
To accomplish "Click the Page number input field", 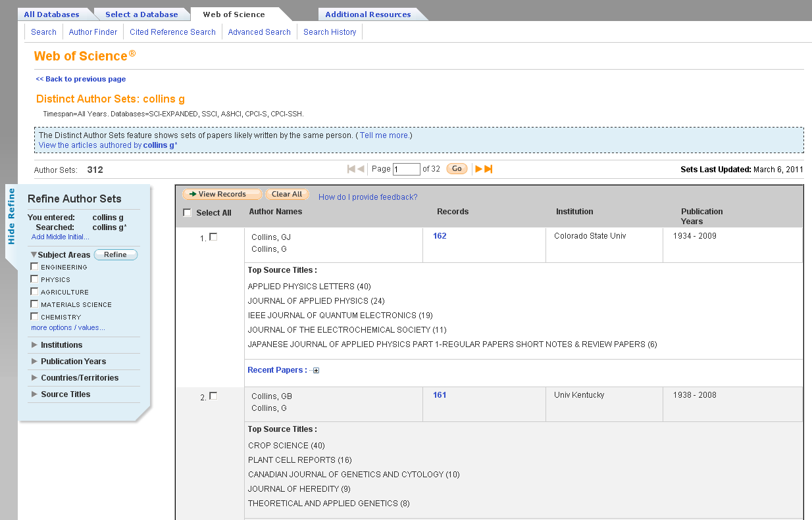I will coord(407,170).
